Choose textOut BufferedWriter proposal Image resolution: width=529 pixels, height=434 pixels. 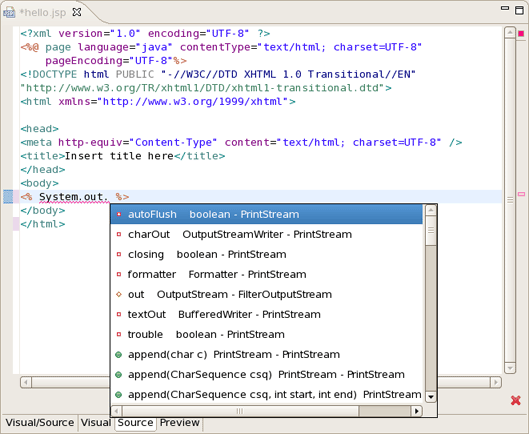(x=267, y=314)
